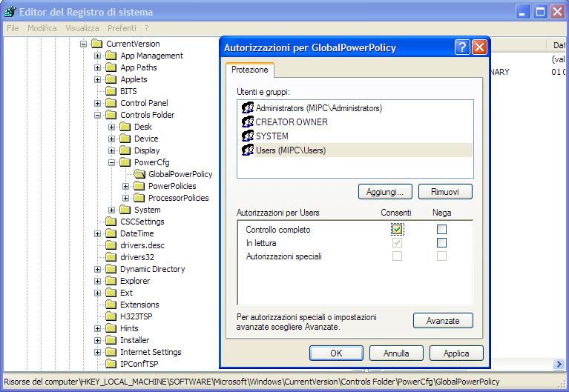569x392 pixels.
Task: Click the Installer folder icon
Action: pos(111,341)
